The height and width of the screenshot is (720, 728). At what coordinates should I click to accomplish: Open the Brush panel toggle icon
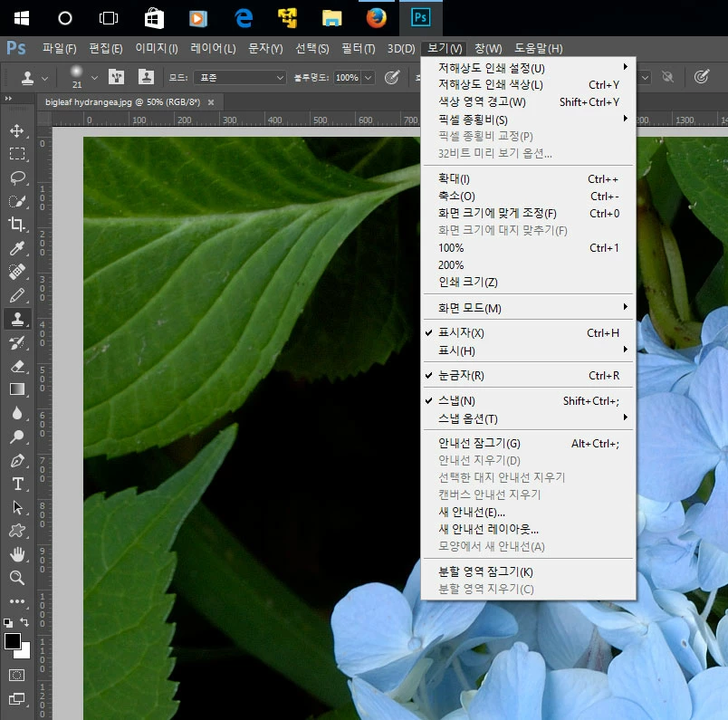116,77
